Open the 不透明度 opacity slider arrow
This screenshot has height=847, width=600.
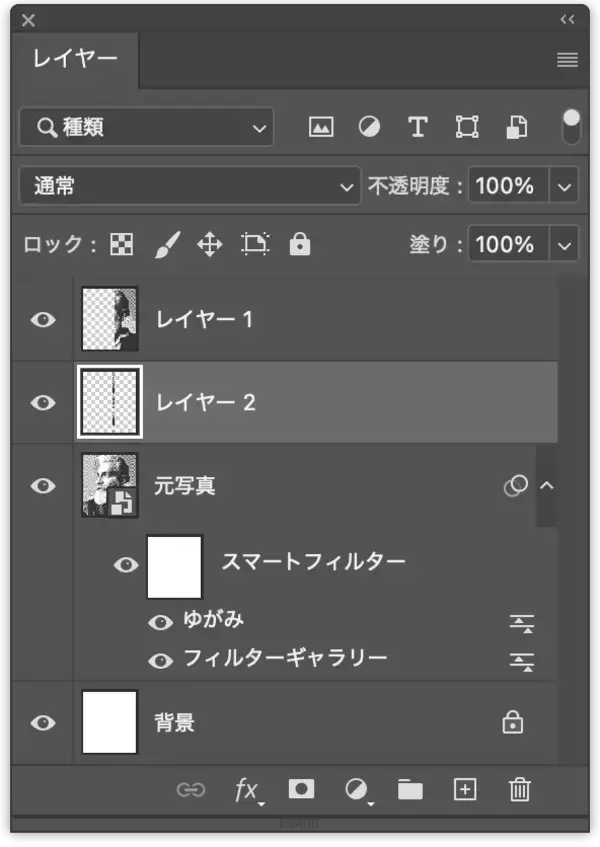pyautogui.click(x=564, y=187)
